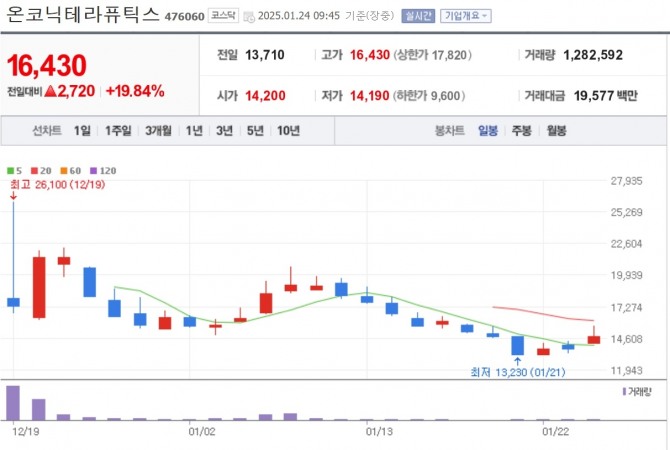Click the 코스닥 market label
Screen dimensions: 670x450
click(x=223, y=16)
